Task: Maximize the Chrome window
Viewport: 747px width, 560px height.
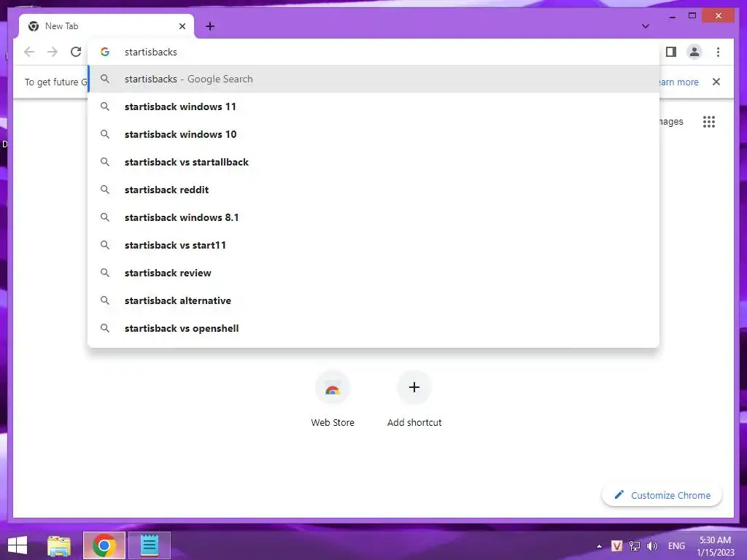Action: pos(692,16)
